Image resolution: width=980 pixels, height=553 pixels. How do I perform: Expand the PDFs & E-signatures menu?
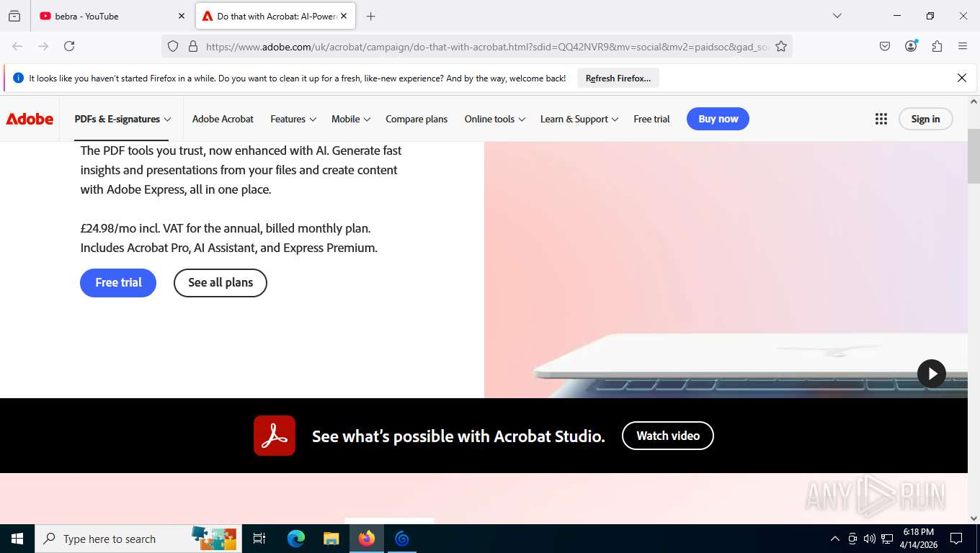(x=122, y=119)
